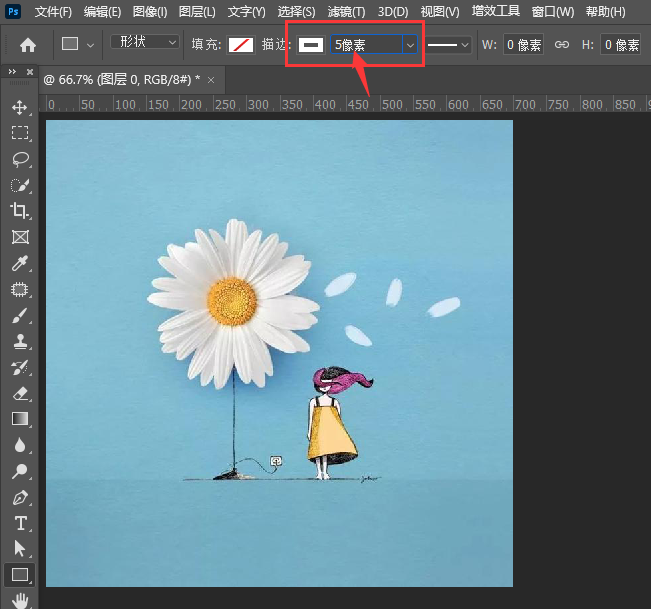Activate the Gradient tool
This screenshot has width=651, height=609.
pos(19,419)
